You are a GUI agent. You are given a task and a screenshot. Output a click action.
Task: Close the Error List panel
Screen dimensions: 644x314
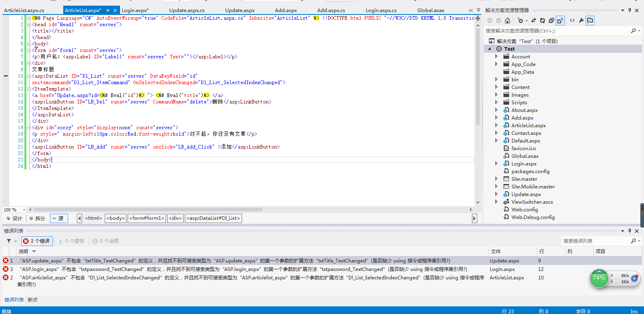[637, 231]
